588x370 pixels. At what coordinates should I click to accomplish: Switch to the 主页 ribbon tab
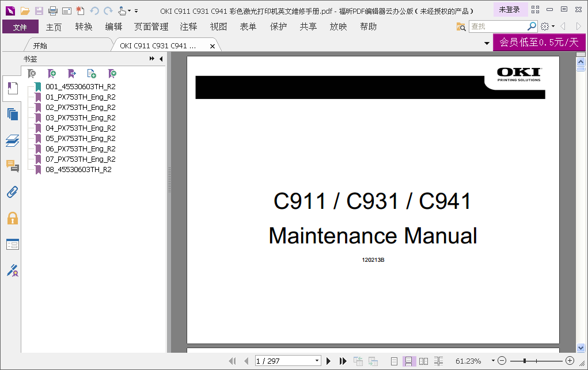point(54,27)
